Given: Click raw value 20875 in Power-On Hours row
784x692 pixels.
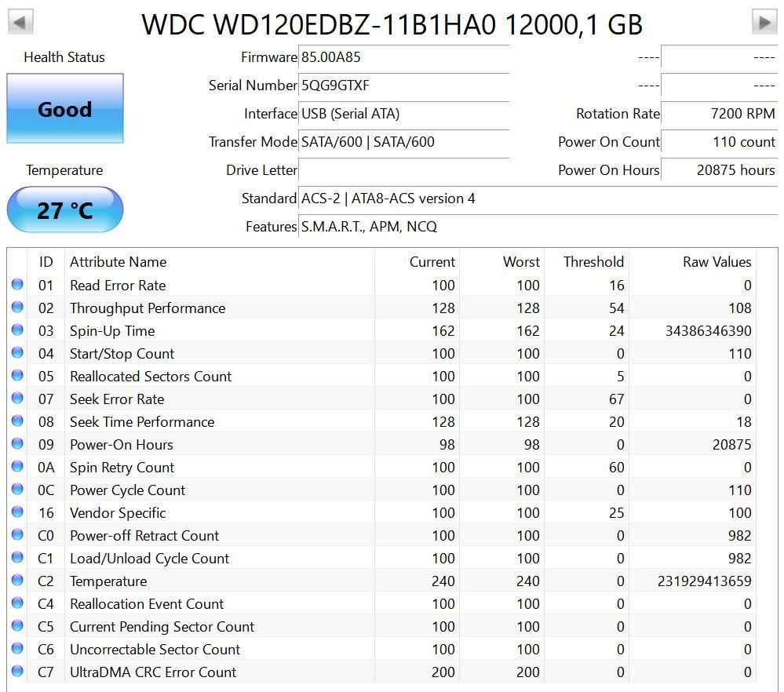Looking at the screenshot, I should (732, 445).
